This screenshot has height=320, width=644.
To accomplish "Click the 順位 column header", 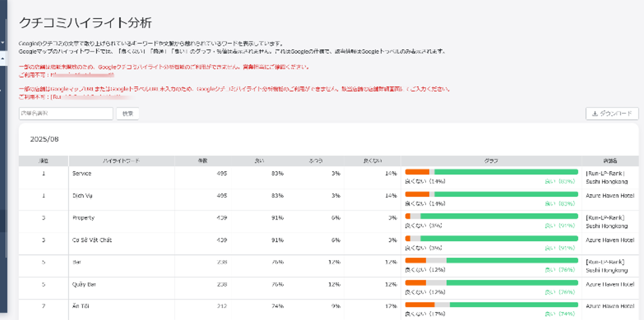I will pyautogui.click(x=44, y=161).
